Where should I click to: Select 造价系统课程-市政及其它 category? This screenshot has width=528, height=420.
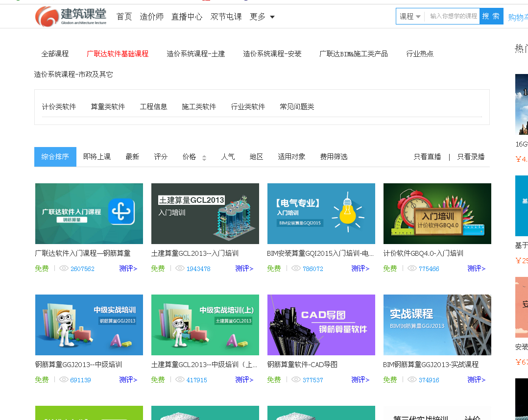73,74
